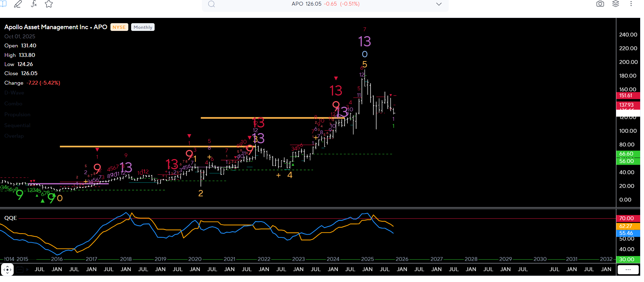Open the three-dot more options menu
Image resolution: width=644 pixels, height=282 pixels.
coord(631,4)
